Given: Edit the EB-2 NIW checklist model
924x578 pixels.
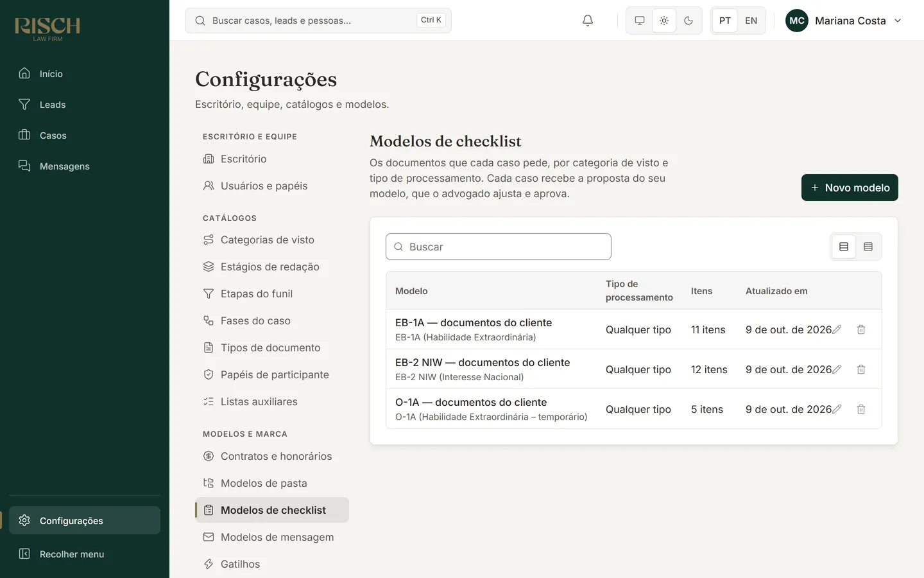Looking at the screenshot, I should click(x=837, y=369).
